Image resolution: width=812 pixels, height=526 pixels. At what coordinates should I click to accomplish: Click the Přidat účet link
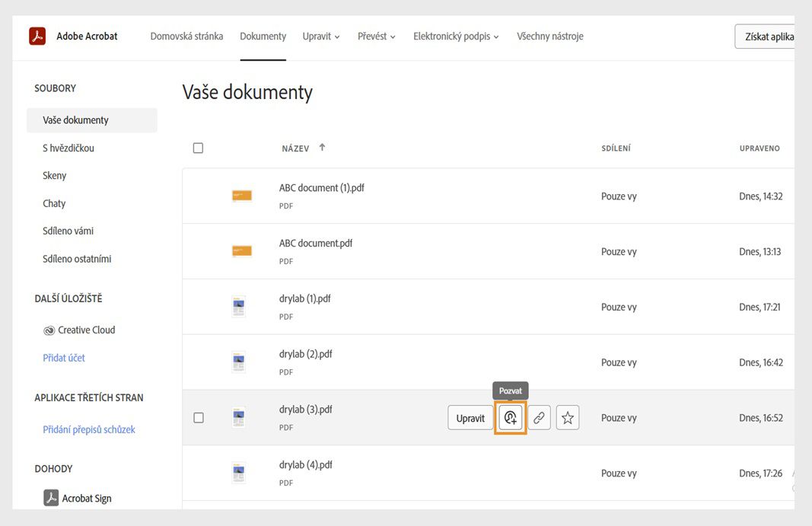(64, 358)
